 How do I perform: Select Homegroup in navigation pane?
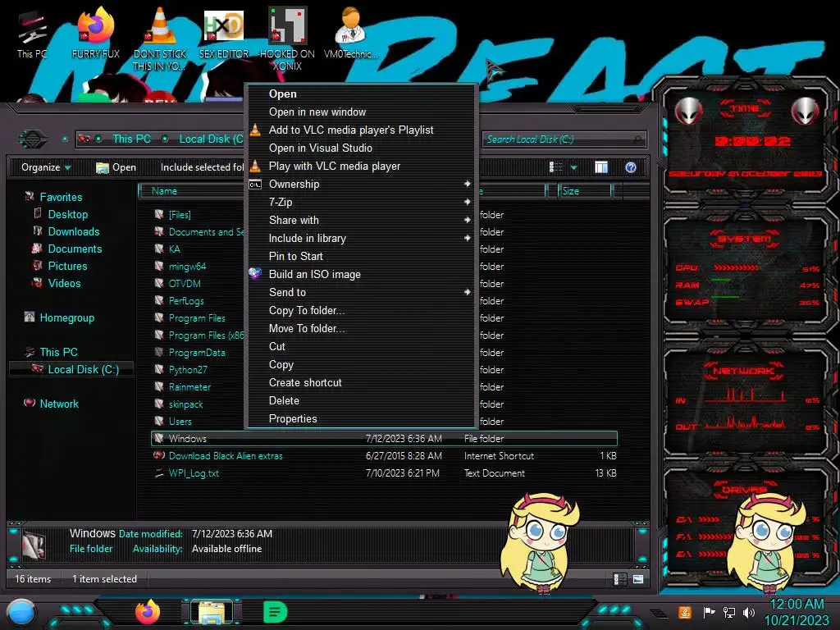pos(66,317)
